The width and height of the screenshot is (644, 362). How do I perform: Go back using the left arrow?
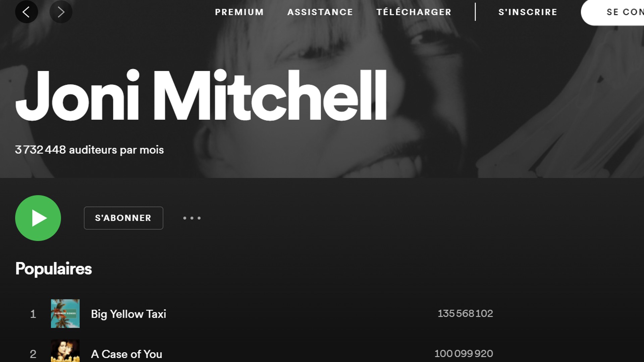pyautogui.click(x=26, y=12)
